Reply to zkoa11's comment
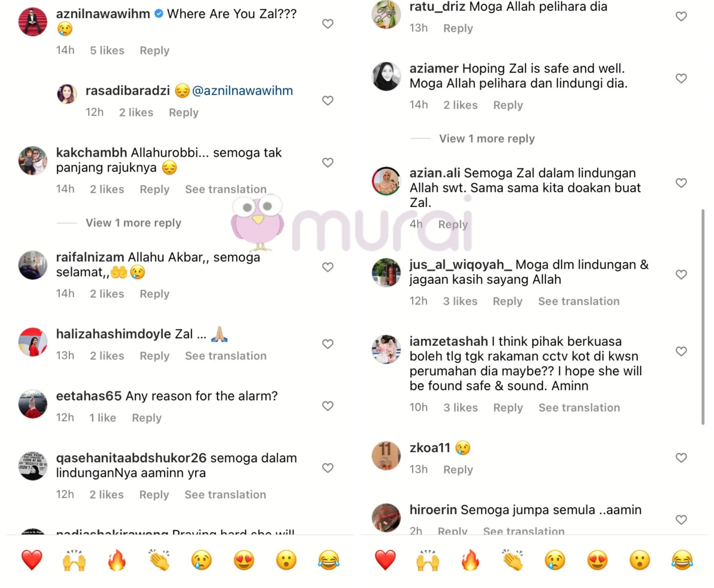 (458, 469)
